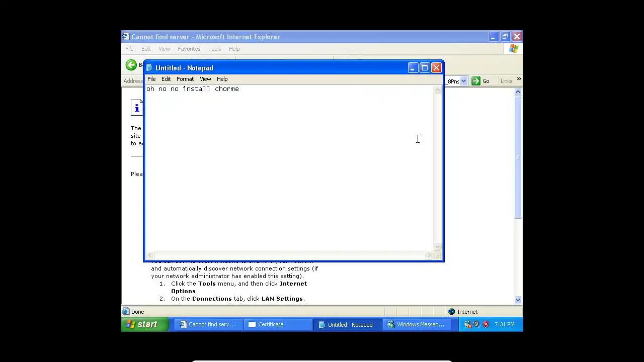
Task: Click Internet Explorer scrollbar up arrow
Action: click(518, 92)
